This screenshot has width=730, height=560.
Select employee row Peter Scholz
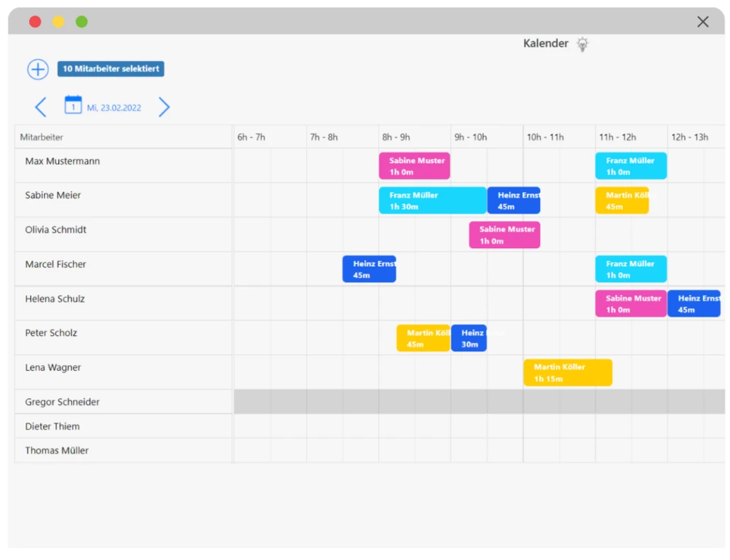click(123, 338)
